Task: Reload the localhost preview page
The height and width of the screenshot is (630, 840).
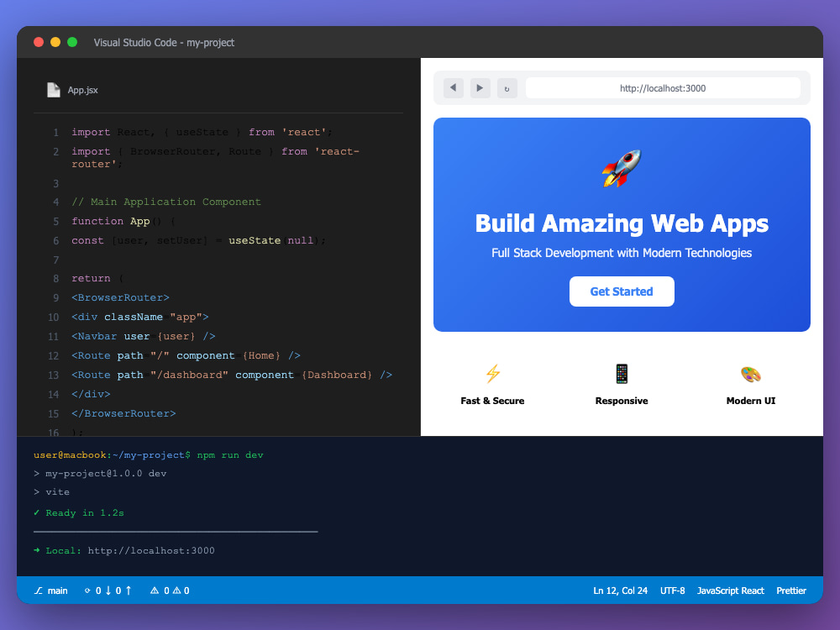Action: pyautogui.click(x=507, y=88)
